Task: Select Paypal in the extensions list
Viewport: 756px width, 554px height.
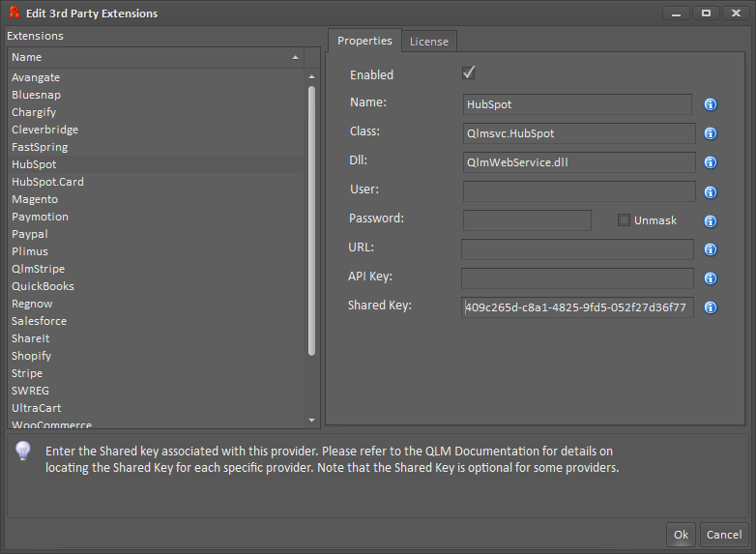Action: point(156,234)
